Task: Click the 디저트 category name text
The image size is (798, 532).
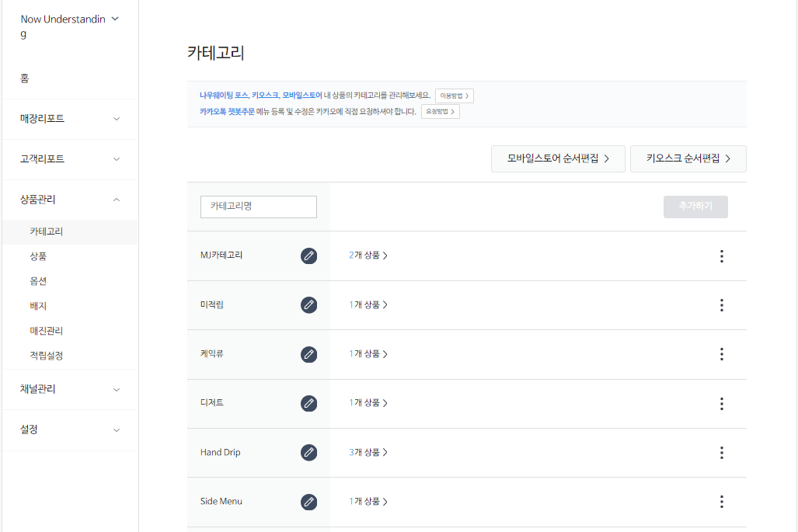Action: pos(211,403)
